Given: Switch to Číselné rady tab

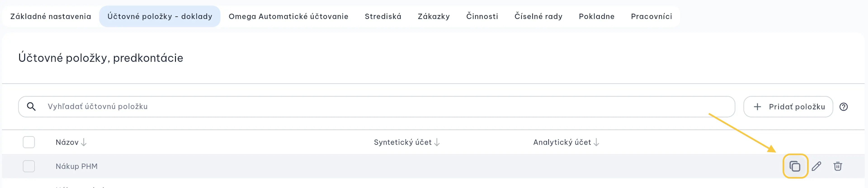Looking at the screenshot, I should tap(538, 16).
